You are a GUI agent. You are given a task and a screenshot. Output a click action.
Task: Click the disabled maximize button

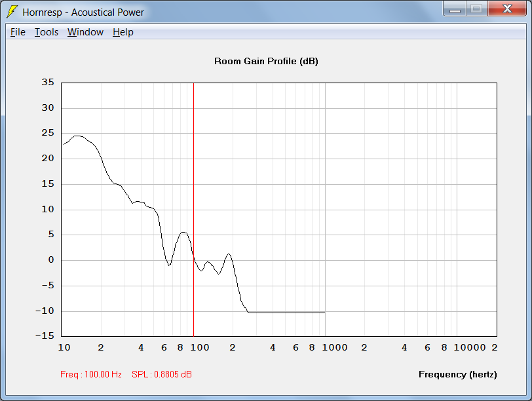tap(477, 9)
